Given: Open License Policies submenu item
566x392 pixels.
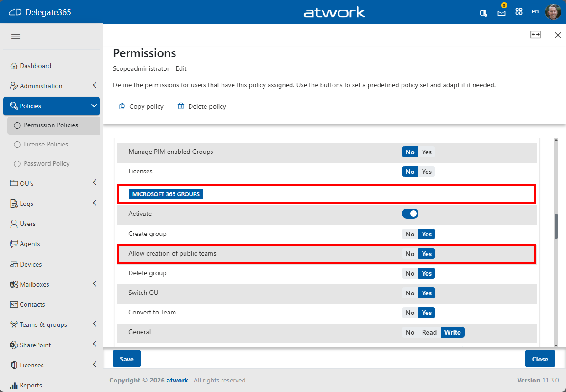Looking at the screenshot, I should click(x=53, y=144).
